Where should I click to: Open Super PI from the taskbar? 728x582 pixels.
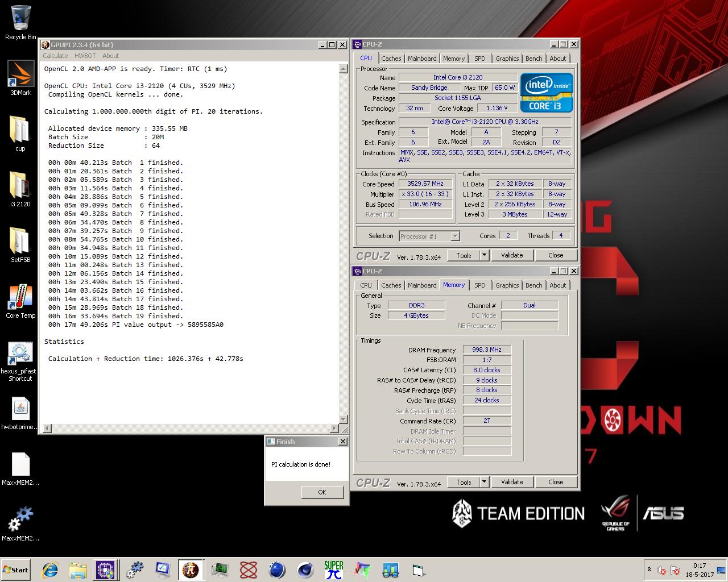[334, 569]
